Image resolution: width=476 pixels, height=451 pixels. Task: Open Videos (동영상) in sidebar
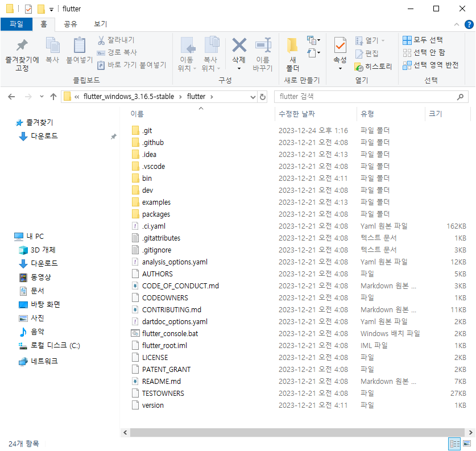click(35, 277)
